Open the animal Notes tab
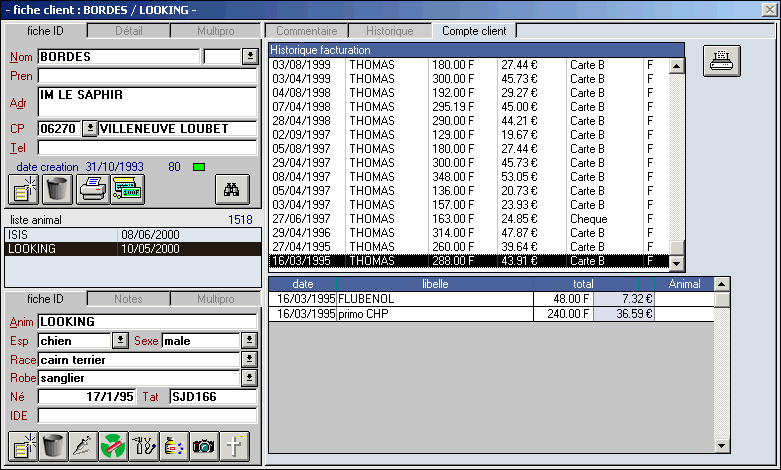 (129, 299)
